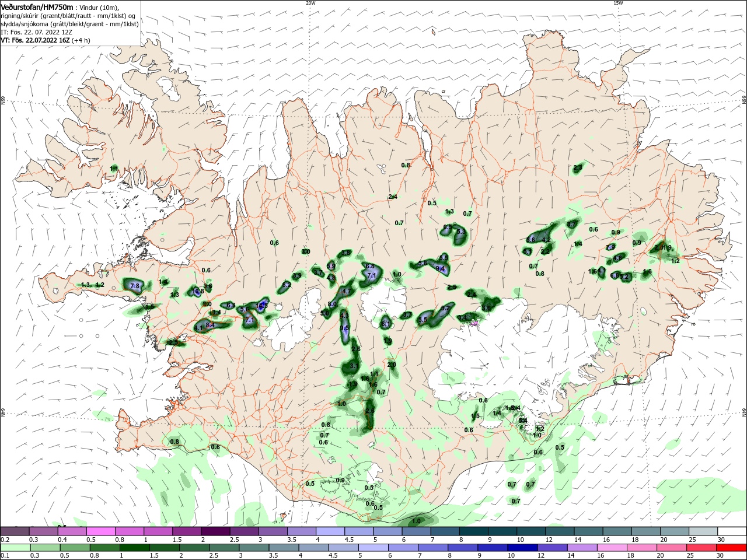Click the 7.8 precipitation value in the west
Viewport: 747px width, 560px height.
coord(135,286)
